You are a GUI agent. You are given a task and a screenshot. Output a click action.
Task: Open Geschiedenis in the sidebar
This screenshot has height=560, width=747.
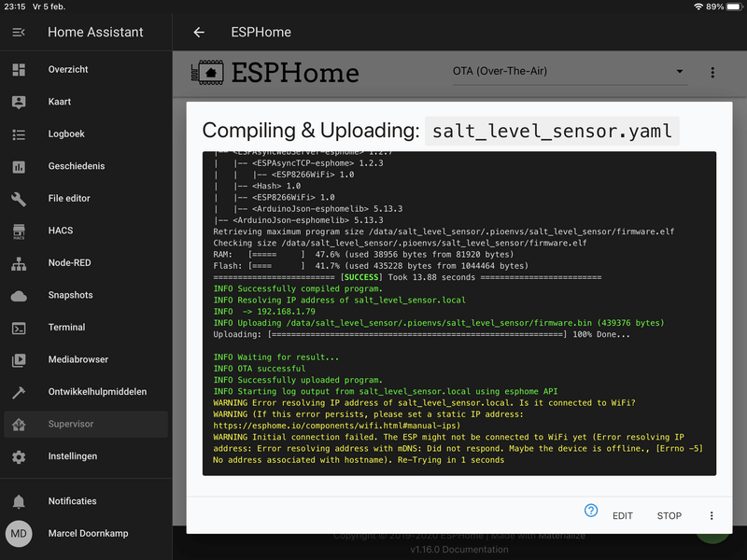click(86, 167)
